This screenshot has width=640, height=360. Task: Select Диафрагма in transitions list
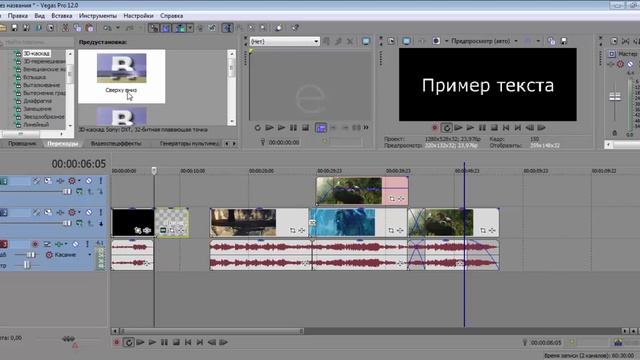(x=37, y=101)
